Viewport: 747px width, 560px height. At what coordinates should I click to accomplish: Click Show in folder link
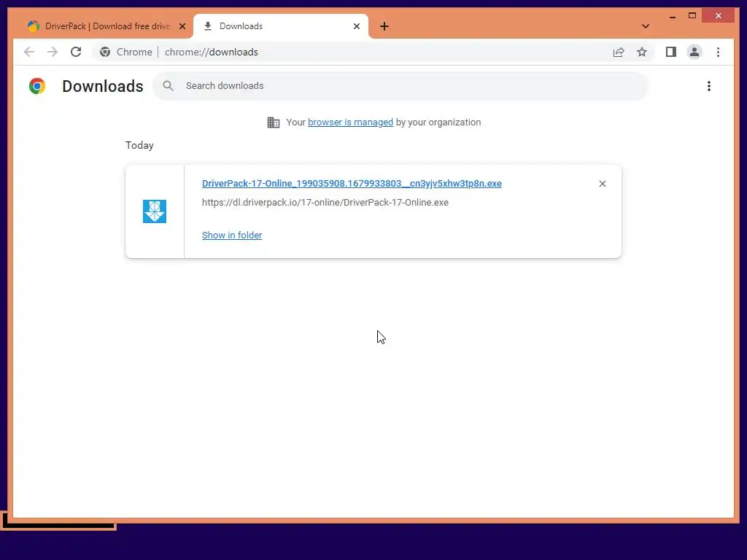pos(232,236)
